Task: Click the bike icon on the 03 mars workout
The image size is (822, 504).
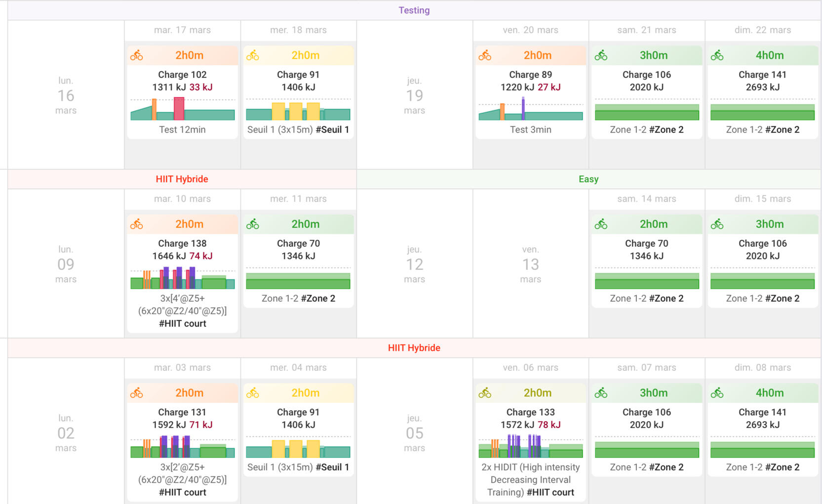Action: click(137, 393)
